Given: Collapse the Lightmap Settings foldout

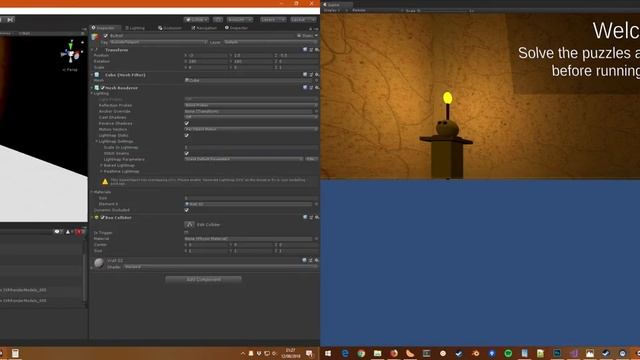Looking at the screenshot, I should coord(97,141).
